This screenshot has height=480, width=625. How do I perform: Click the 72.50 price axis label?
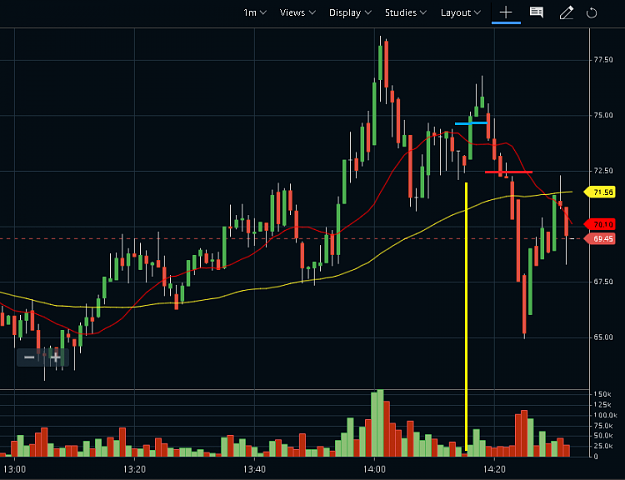pos(603,171)
